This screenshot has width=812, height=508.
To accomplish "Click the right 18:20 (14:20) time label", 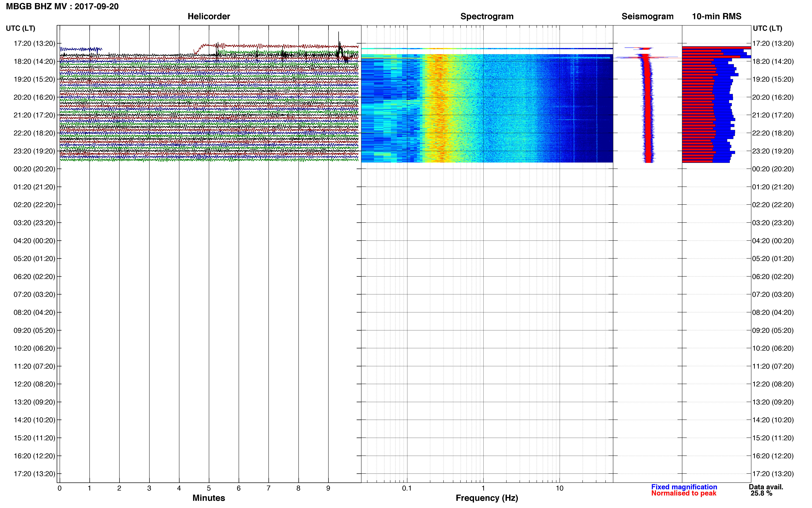I will coord(773,61).
